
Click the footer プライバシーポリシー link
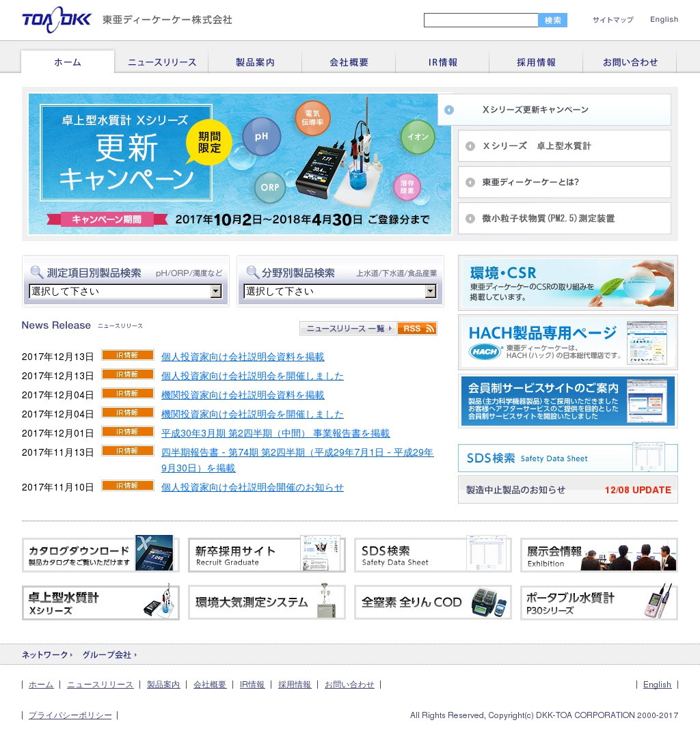click(x=70, y=715)
